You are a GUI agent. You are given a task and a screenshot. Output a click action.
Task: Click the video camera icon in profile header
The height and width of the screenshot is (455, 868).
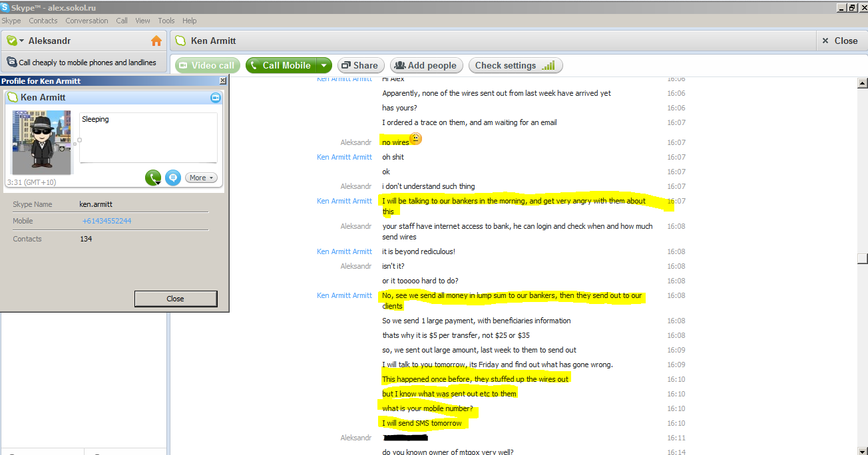click(215, 98)
